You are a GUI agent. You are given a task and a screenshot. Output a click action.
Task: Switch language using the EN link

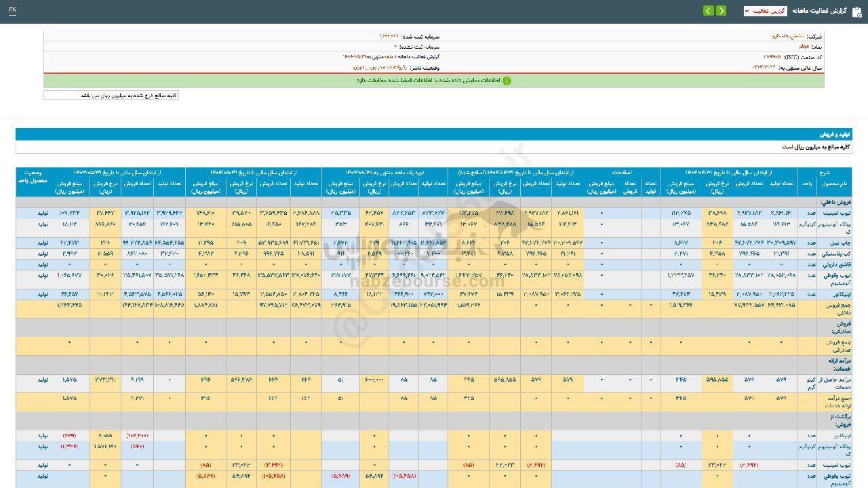click(x=13, y=11)
